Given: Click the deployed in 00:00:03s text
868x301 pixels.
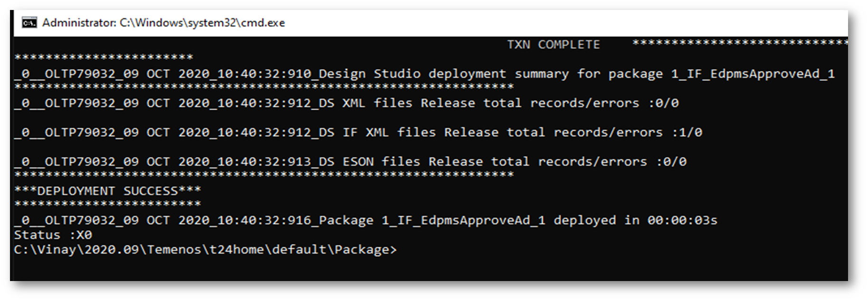Looking at the screenshot, I should tap(635, 220).
